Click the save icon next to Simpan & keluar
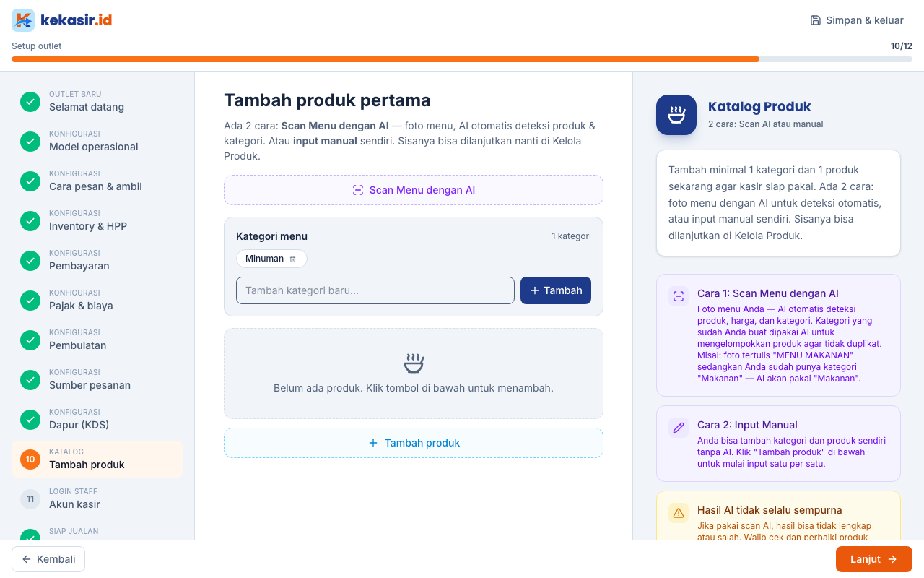 816,20
